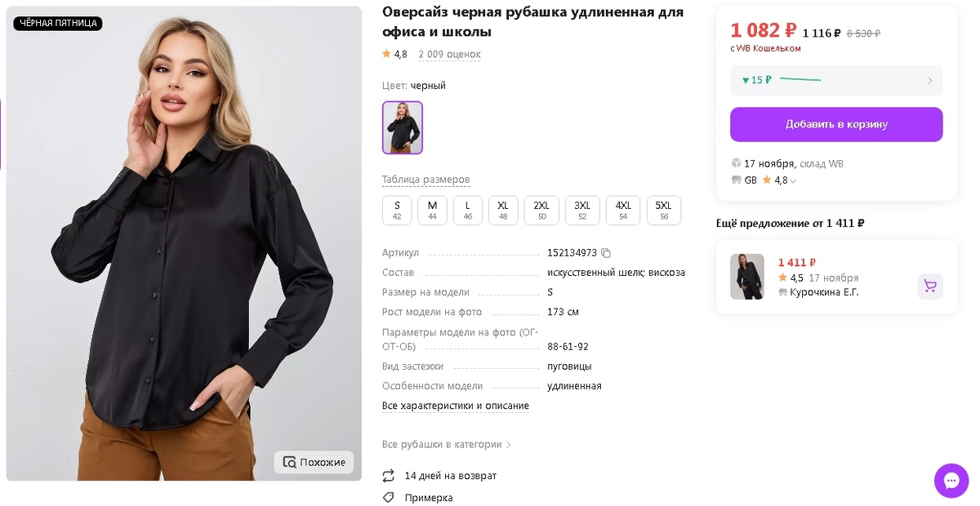Click the return arrows icon near 14 дней
The width and height of the screenshot is (980, 506).
pos(387,475)
